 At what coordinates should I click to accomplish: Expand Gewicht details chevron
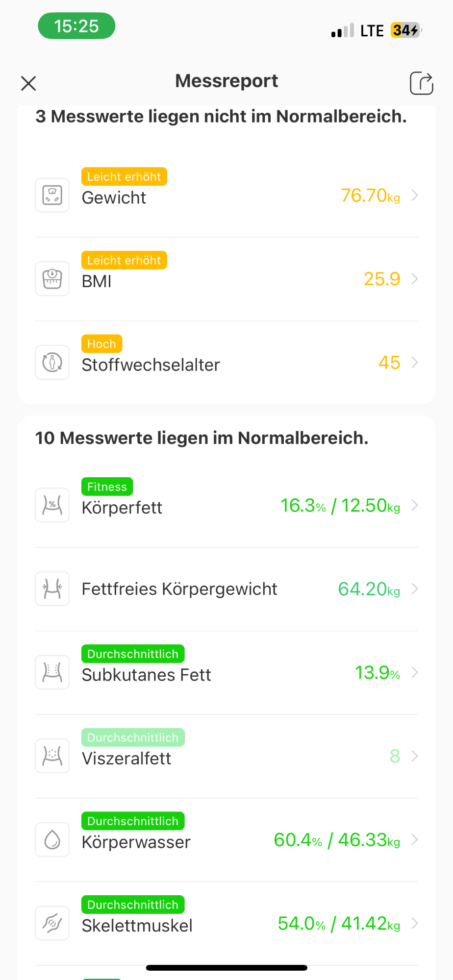point(415,196)
